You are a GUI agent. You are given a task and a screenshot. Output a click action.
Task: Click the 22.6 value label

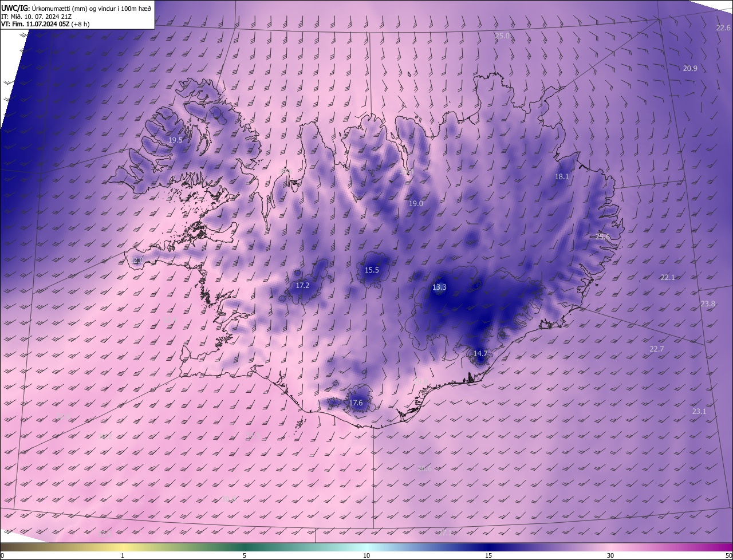point(723,28)
